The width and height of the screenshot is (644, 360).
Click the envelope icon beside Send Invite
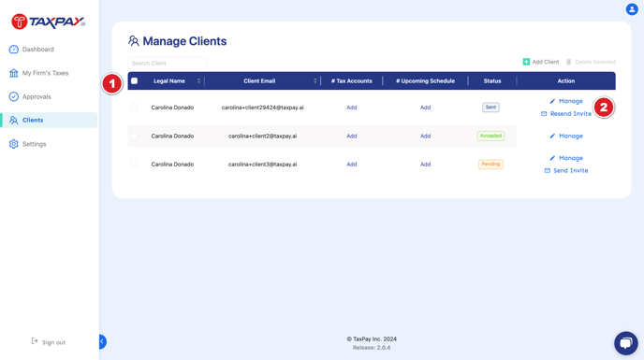tap(547, 170)
